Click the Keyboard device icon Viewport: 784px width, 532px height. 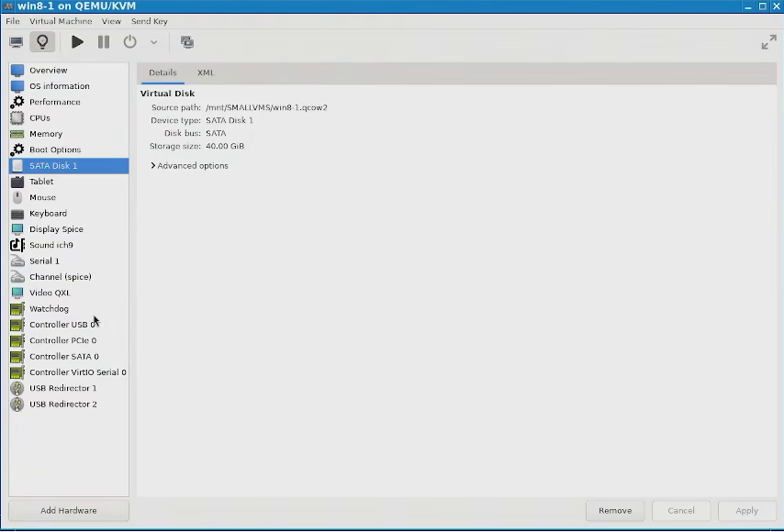(17, 214)
